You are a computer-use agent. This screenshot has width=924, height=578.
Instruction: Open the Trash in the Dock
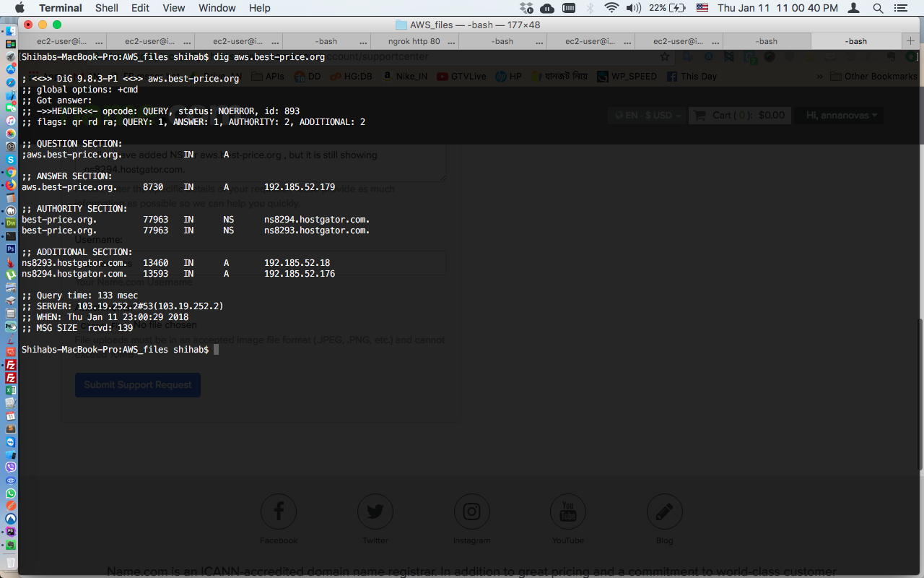[11, 562]
